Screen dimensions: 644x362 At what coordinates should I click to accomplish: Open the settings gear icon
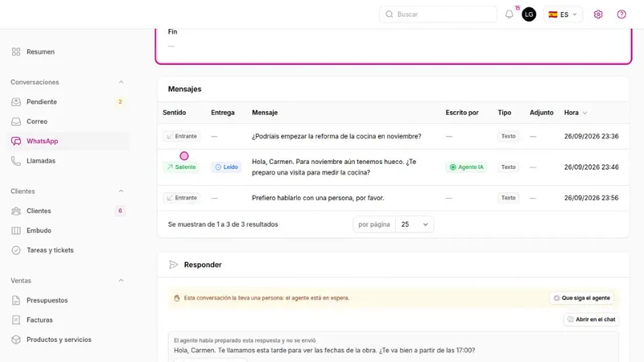pyautogui.click(x=598, y=14)
